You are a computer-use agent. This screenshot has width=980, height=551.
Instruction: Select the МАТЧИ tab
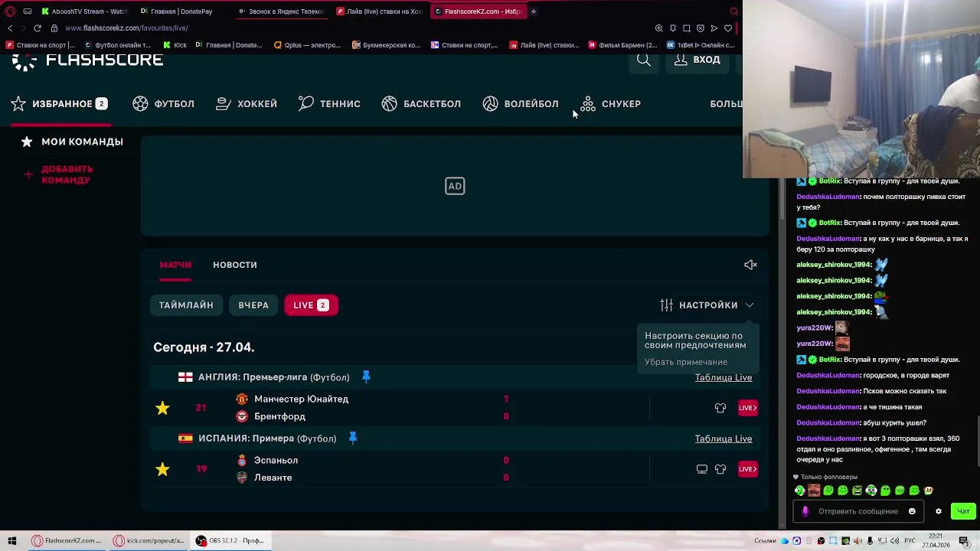click(175, 265)
